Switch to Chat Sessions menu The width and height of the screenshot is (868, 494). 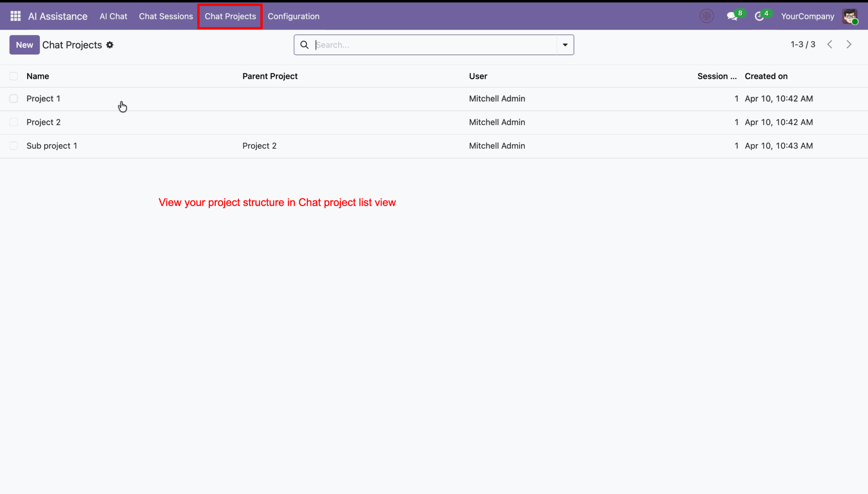point(166,16)
